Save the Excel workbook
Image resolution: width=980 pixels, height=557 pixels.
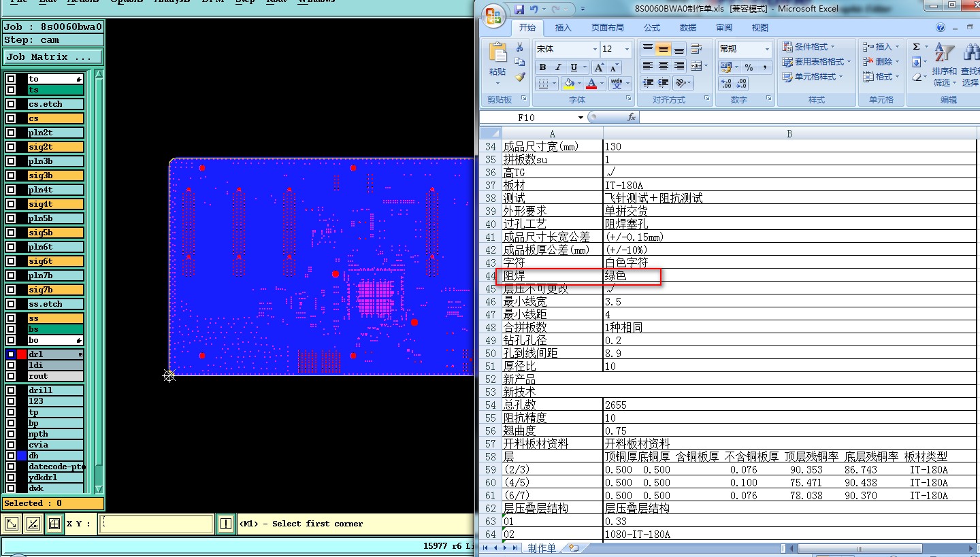pyautogui.click(x=519, y=9)
